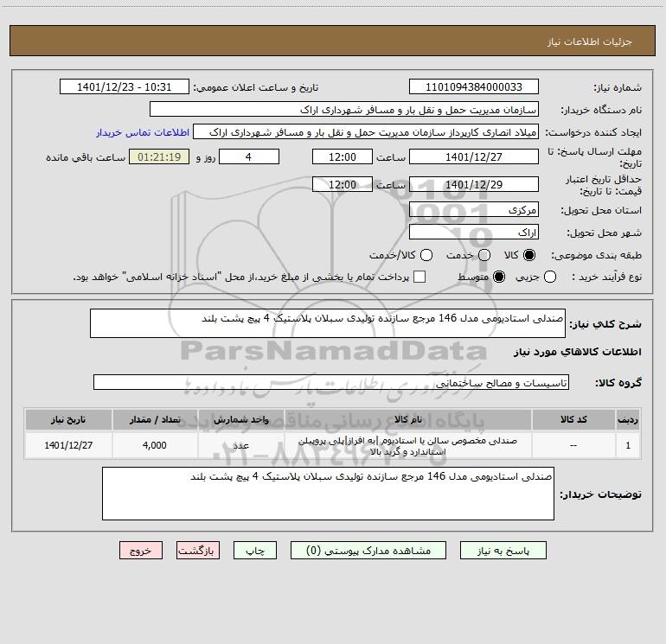Click the پاسخ به نیاز button

click(503, 551)
